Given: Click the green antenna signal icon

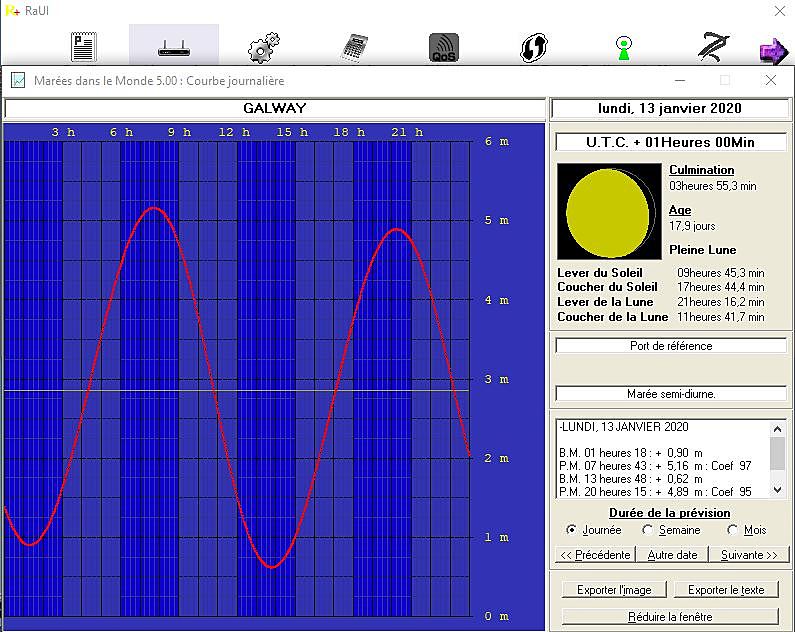Looking at the screenshot, I should pos(624,48).
